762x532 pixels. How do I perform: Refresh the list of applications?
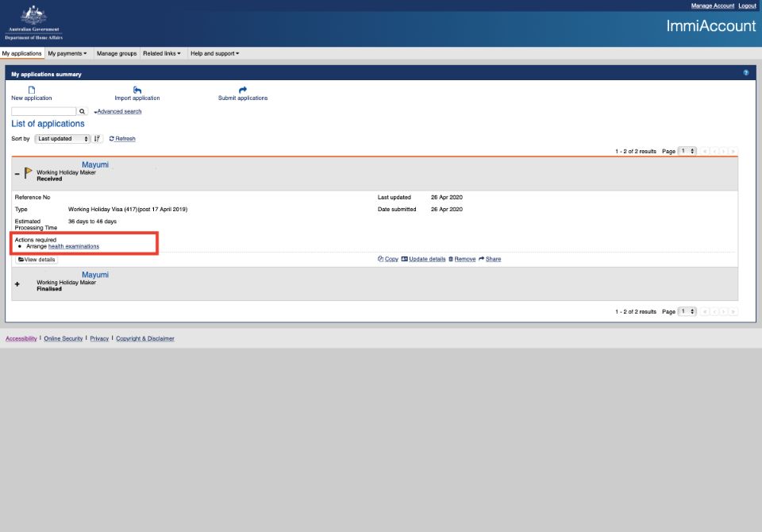[122, 139]
